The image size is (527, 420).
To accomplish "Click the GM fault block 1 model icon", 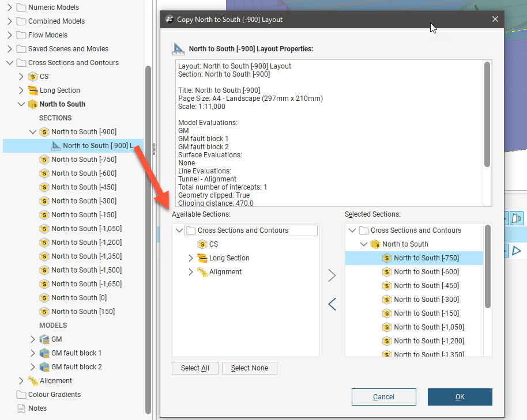I will tap(44, 353).
